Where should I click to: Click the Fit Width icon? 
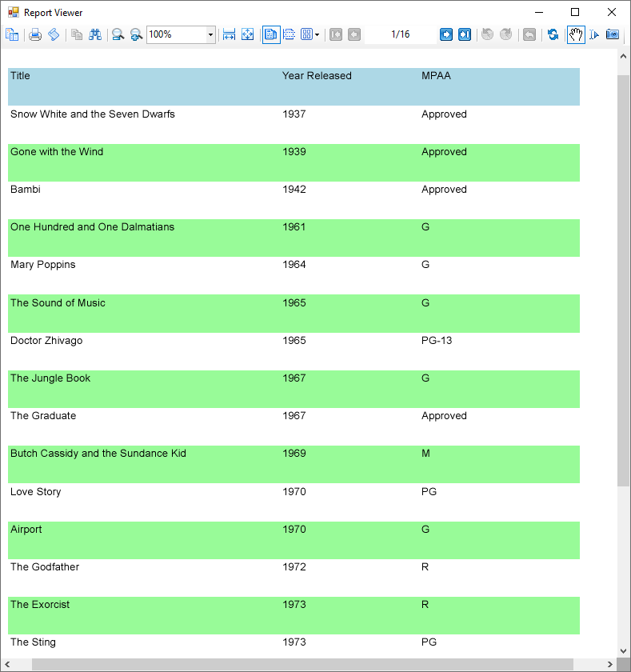(230, 34)
